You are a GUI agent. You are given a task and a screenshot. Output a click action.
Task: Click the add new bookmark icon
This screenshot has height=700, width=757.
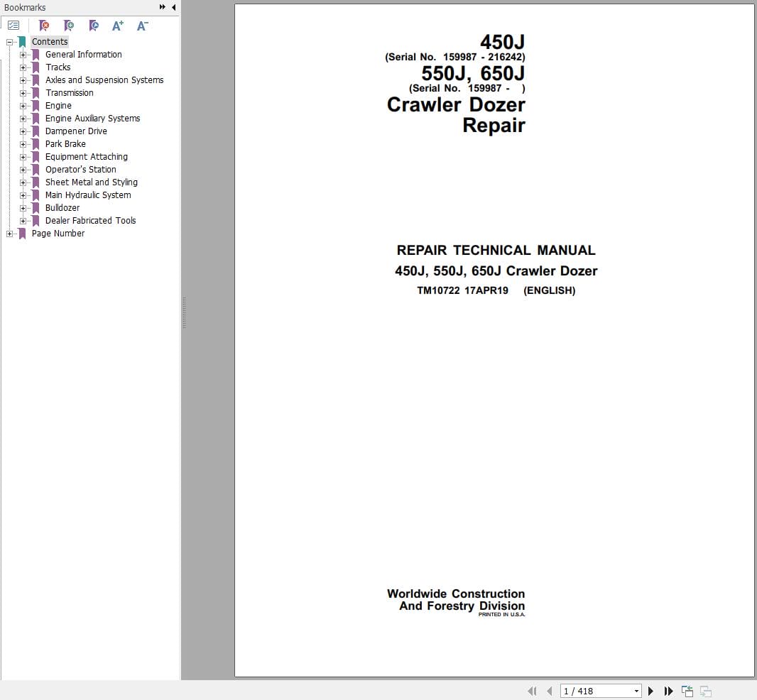(x=69, y=26)
